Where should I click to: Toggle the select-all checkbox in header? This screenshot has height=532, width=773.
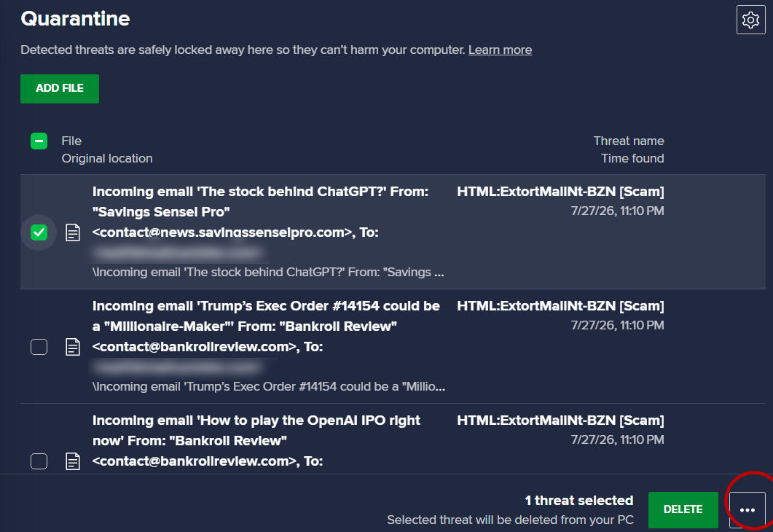click(x=39, y=141)
